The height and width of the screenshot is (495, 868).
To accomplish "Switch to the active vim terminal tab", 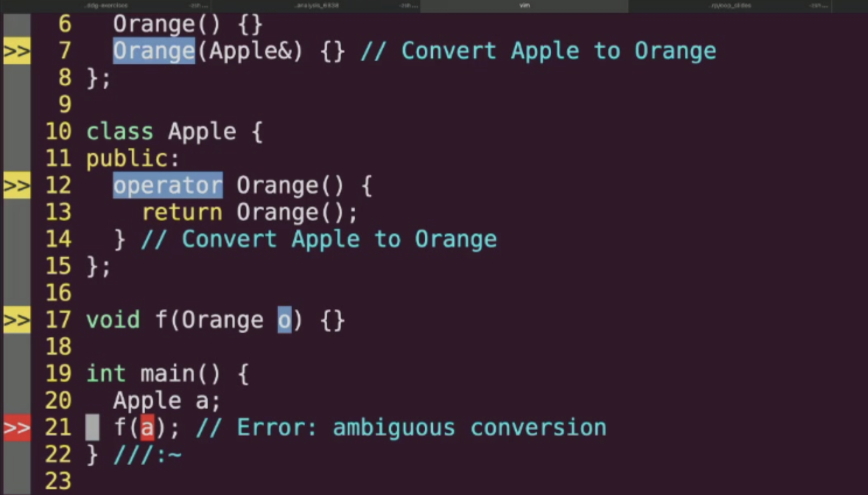I will point(524,6).
